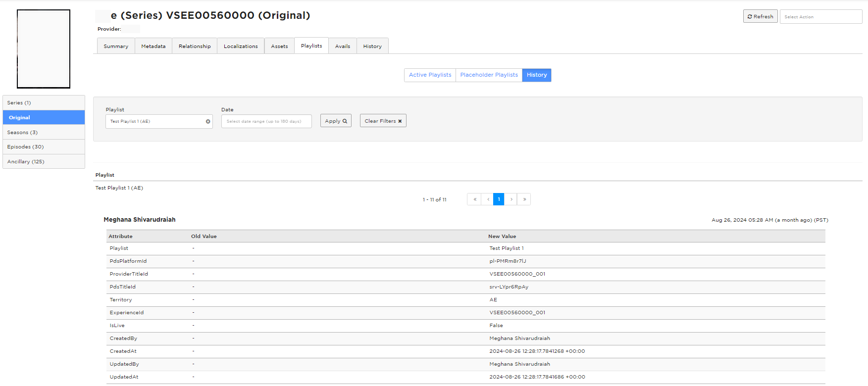Click the 'False' value

tap(496, 326)
